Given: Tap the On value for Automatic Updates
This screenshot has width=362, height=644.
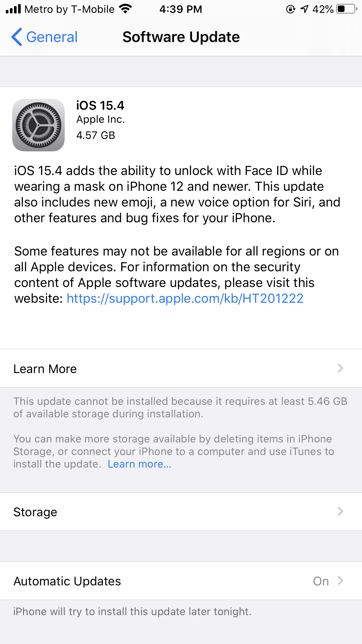Looking at the screenshot, I should point(321,581).
